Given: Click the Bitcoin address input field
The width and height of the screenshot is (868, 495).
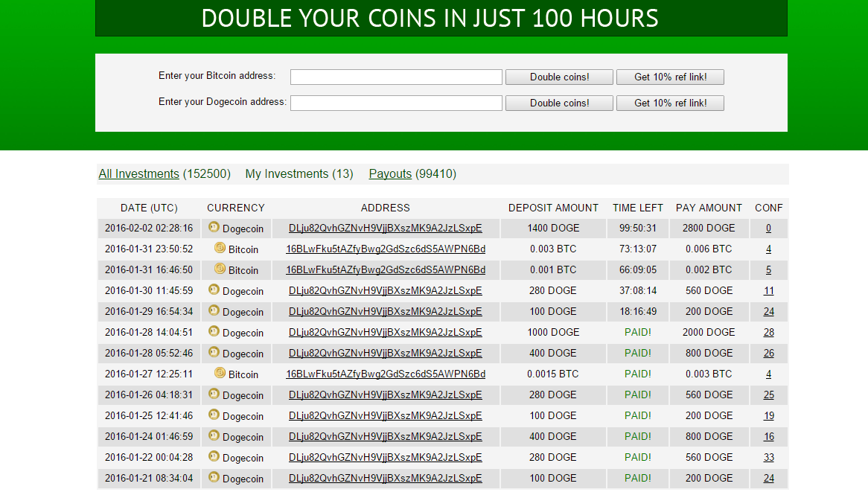Looking at the screenshot, I should 396,77.
